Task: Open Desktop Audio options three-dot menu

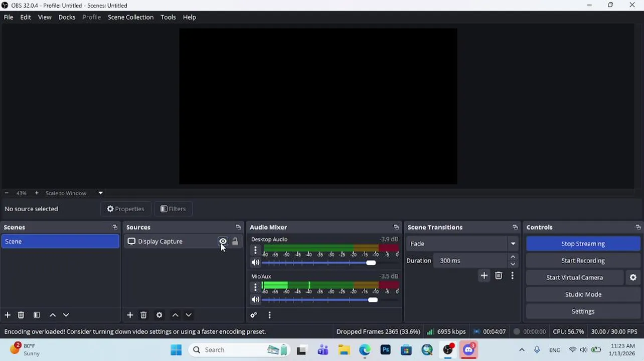Action: [x=255, y=250]
